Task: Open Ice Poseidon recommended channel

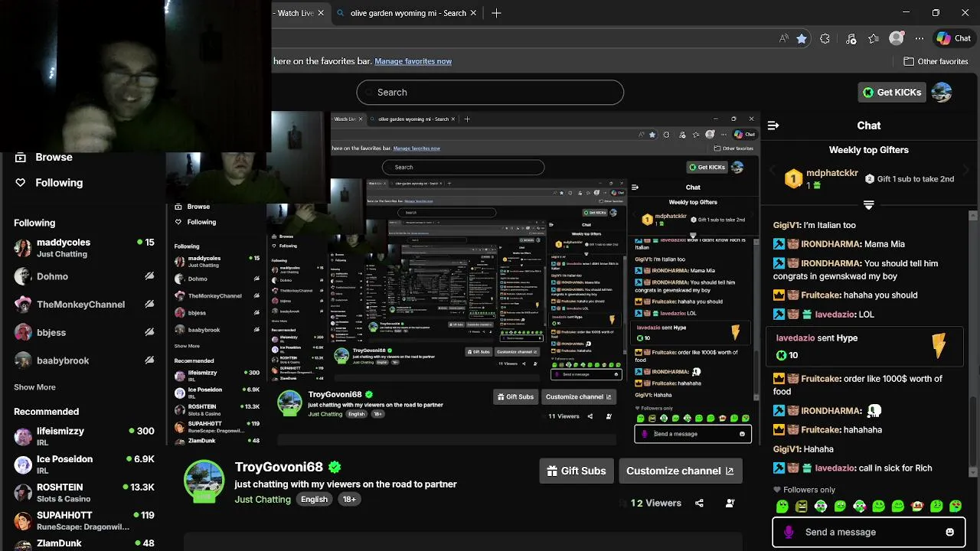Action: click(x=84, y=465)
